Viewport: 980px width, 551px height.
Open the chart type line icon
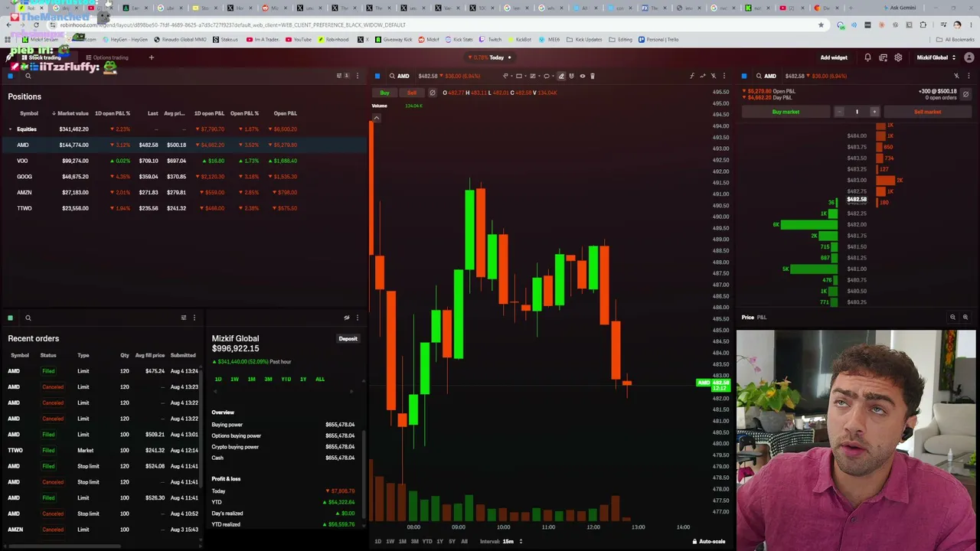click(703, 76)
